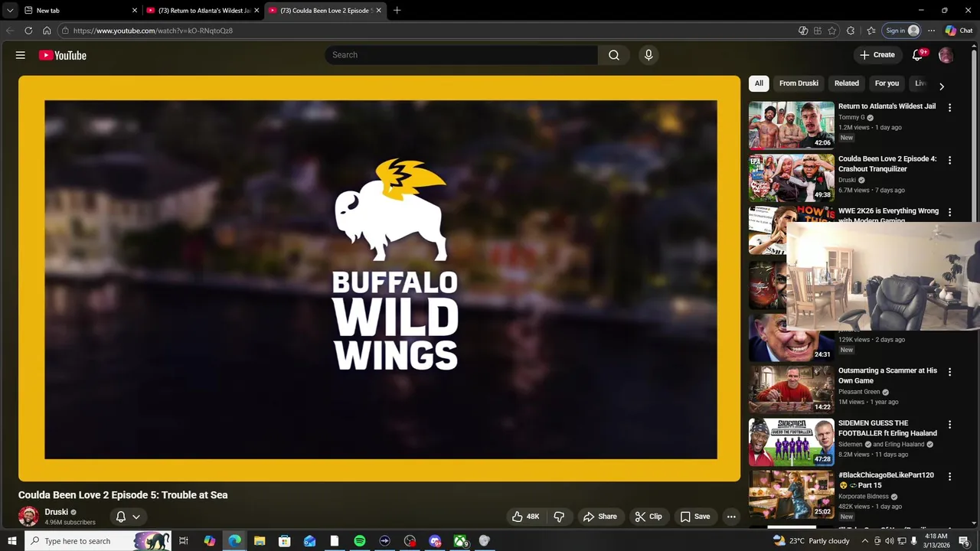Open options for Outsmarting a Scammer video

949,372
